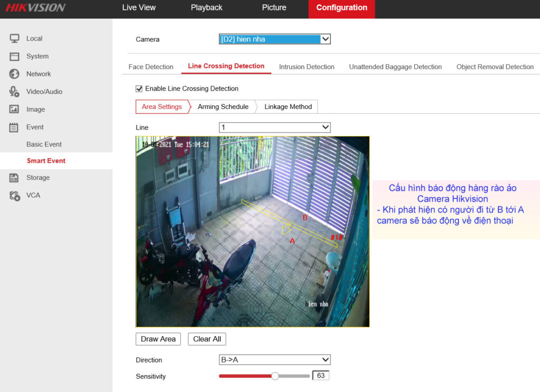This screenshot has width=540, height=392.
Task: Click the Local monitor icon in sidebar
Action: click(x=15, y=38)
